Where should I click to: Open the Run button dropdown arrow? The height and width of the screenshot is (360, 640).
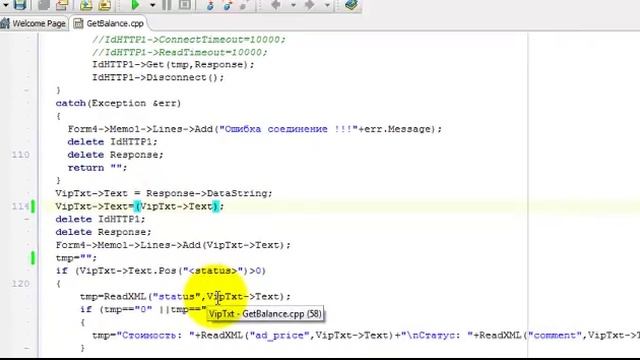pyautogui.click(x=152, y=5)
